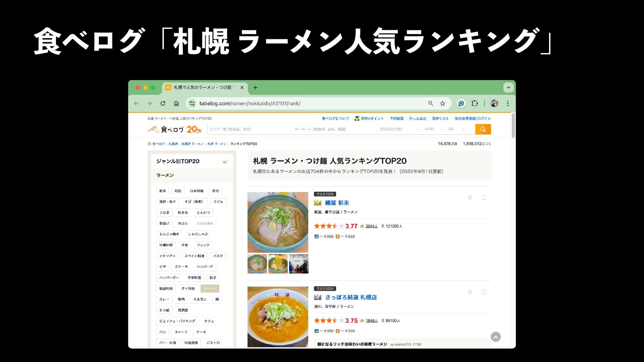Viewport: 644px width, 362px height.
Task: Open a new browser tab
Action: point(255,87)
